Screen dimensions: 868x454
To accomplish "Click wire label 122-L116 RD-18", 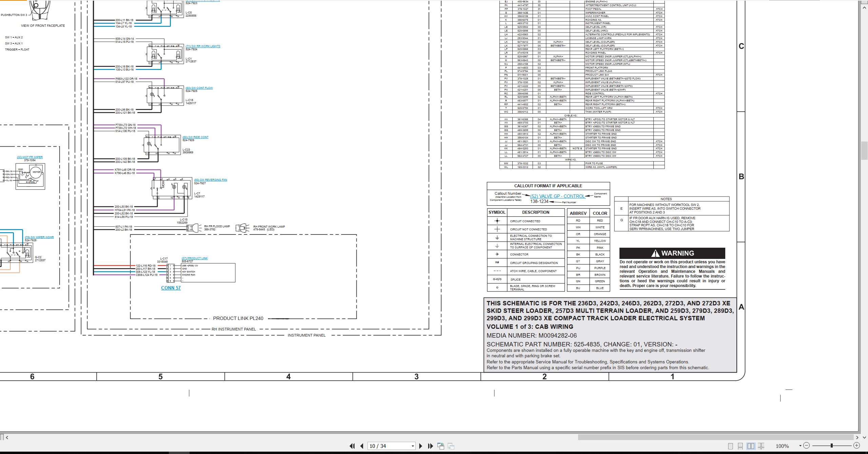I will pos(145,266).
